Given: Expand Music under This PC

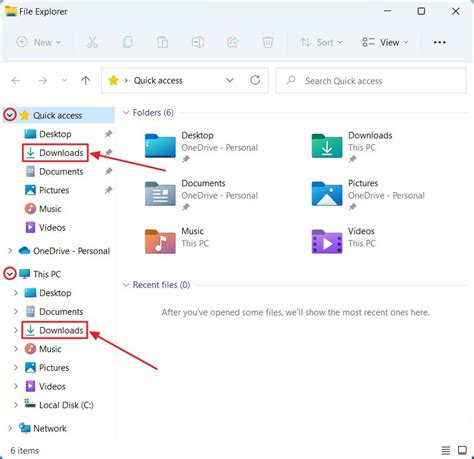Looking at the screenshot, I should pyautogui.click(x=16, y=349).
